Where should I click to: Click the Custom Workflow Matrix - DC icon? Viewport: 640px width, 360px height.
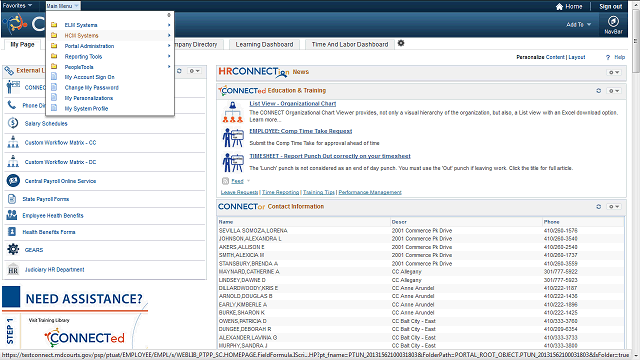[x=13, y=162]
